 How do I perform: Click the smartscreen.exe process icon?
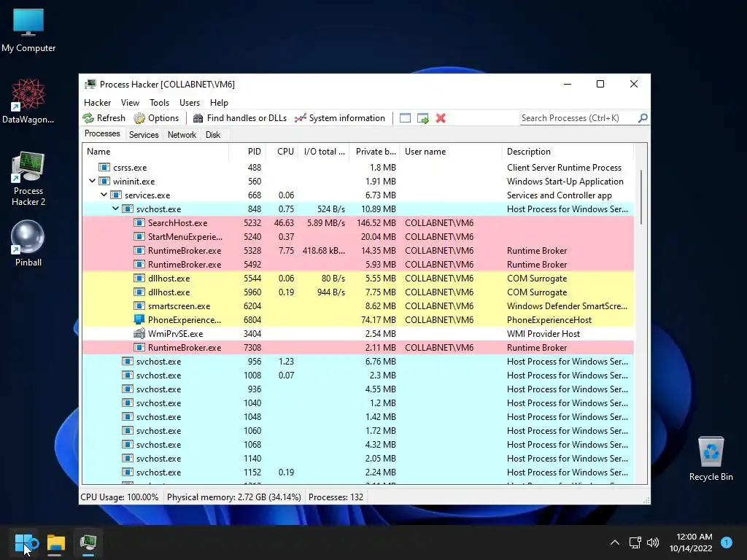coord(139,306)
